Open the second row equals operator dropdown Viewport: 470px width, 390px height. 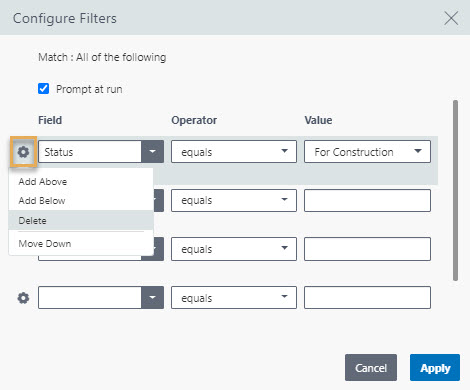pos(234,200)
